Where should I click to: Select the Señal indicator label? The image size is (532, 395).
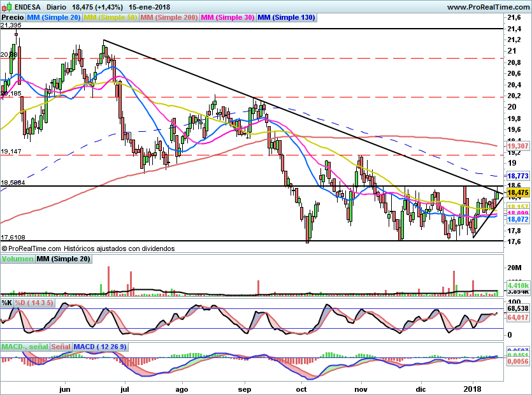point(61,347)
